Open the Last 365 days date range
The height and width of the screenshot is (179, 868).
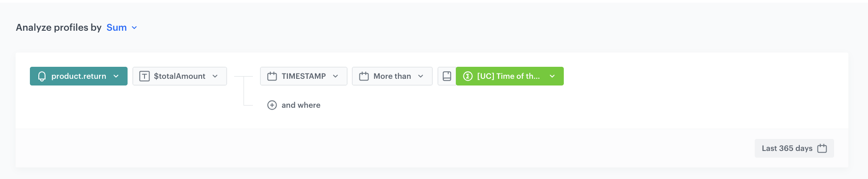[787, 148]
